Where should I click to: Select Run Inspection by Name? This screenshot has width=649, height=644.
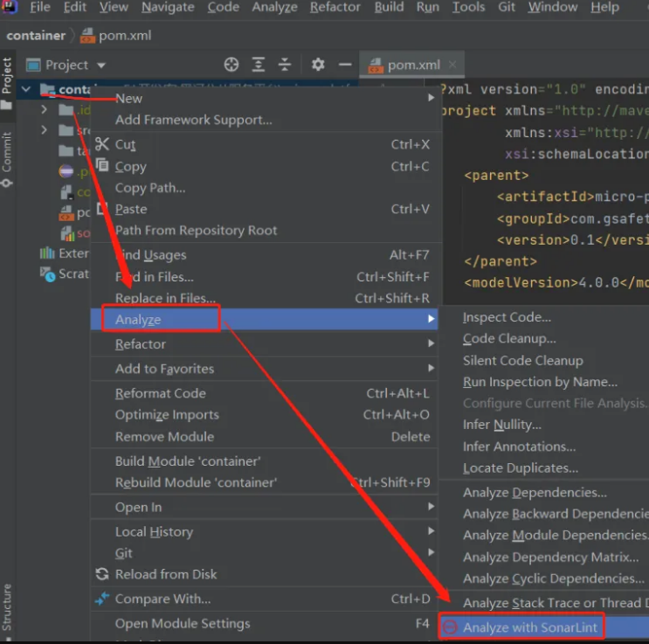tap(540, 382)
